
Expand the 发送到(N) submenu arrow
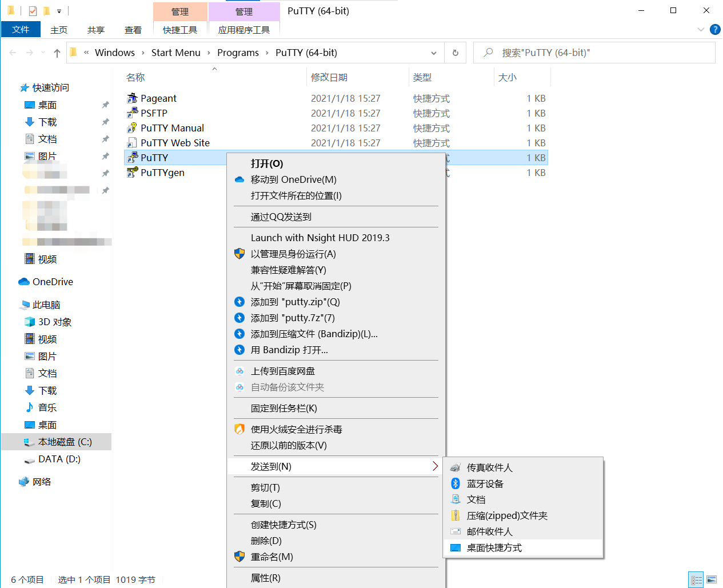[x=435, y=466]
